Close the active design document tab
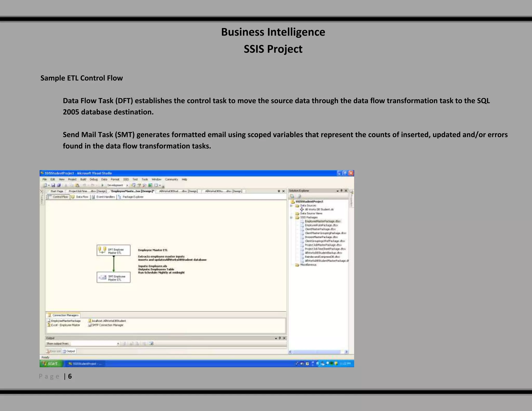The width and height of the screenshot is (532, 411). pyautogui.click(x=283, y=191)
